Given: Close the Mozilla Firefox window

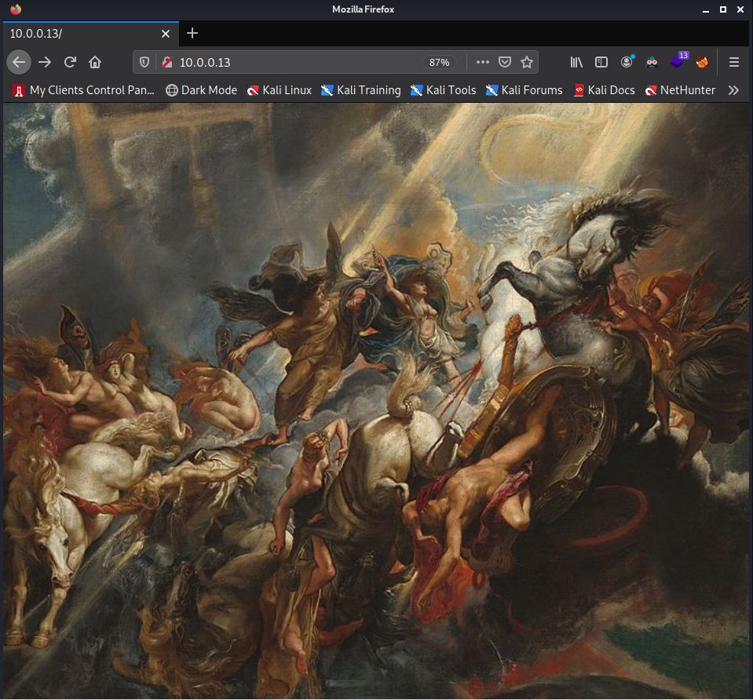Looking at the screenshot, I should [x=740, y=9].
